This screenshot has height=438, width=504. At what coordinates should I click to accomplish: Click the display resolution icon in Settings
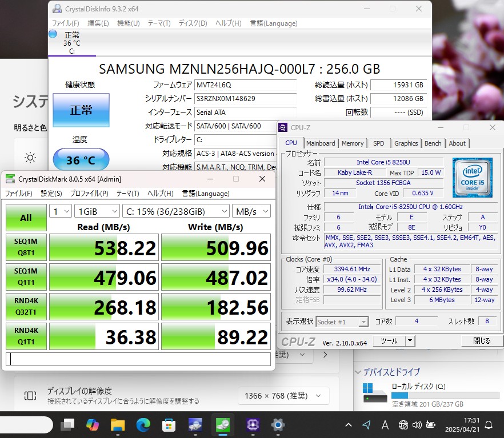coord(30,396)
